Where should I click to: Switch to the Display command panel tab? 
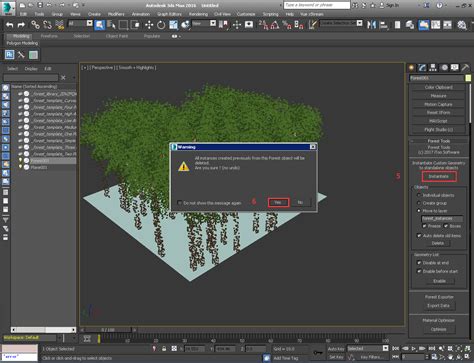tap(455, 68)
